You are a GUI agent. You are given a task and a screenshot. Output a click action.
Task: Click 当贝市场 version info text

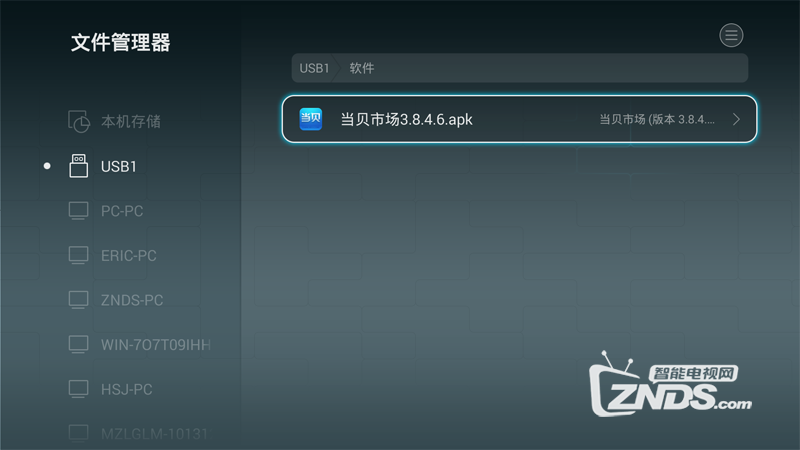pos(657,119)
